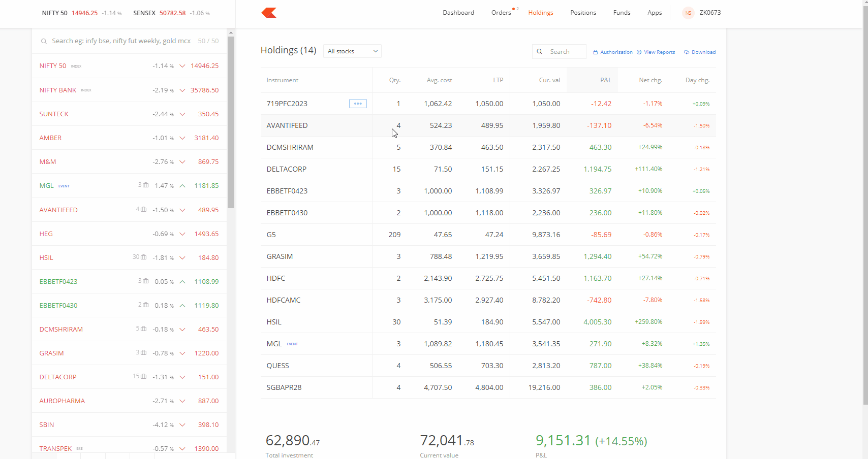Select the Holdings tab

point(541,13)
